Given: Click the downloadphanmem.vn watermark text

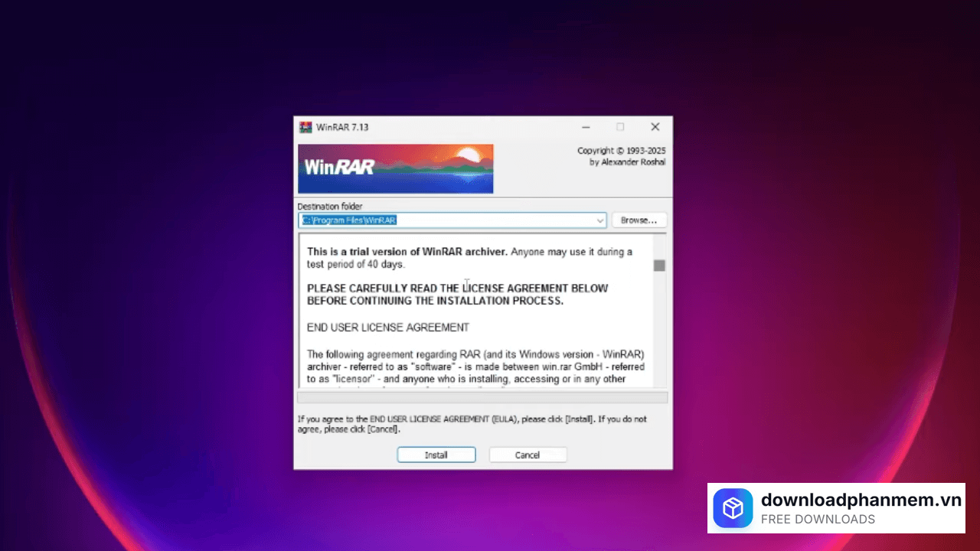Looking at the screenshot, I should (860, 500).
